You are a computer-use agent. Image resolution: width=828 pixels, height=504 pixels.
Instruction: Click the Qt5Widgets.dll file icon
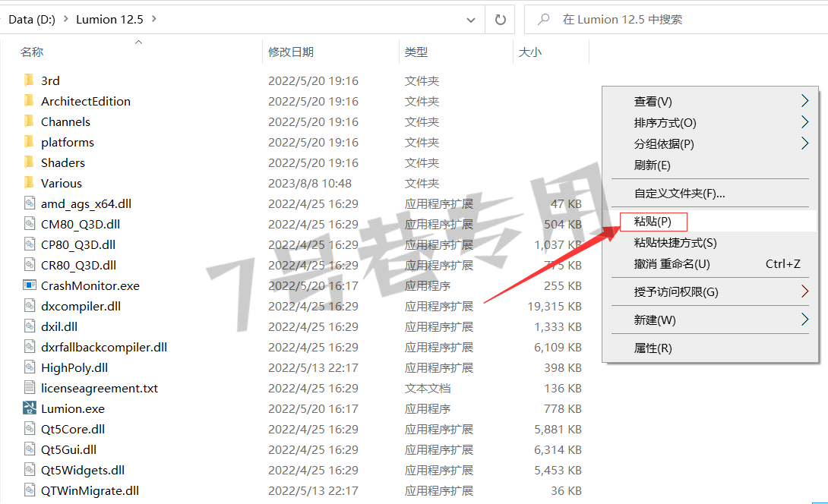(x=30, y=470)
